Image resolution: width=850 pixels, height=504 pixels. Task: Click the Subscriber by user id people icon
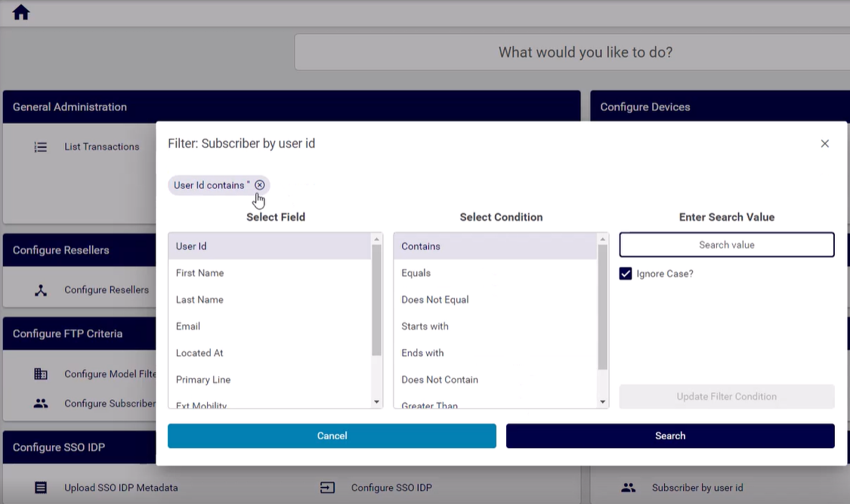[x=628, y=488]
